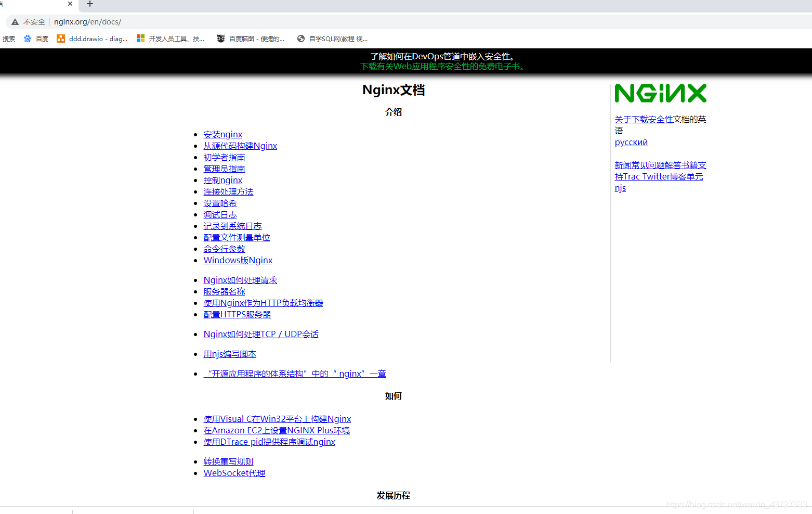Viewport: 812px width, 514px height.
Task: Open the 开发人员工具 bookmark
Action: click(x=171, y=38)
